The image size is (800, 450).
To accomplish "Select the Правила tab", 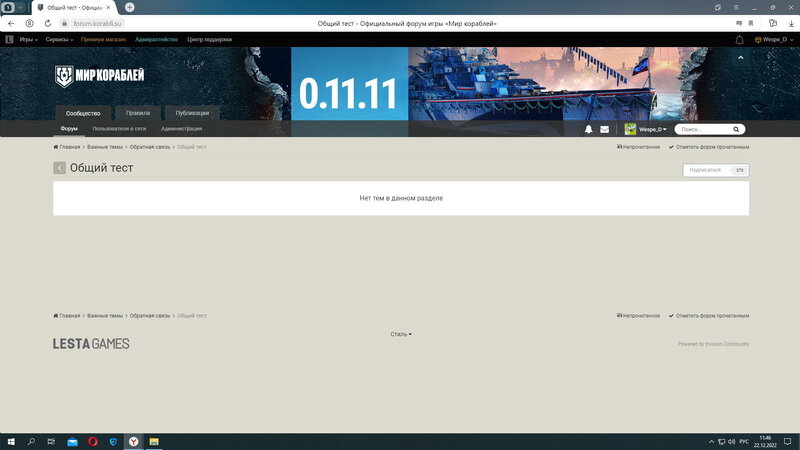I will pos(138,113).
